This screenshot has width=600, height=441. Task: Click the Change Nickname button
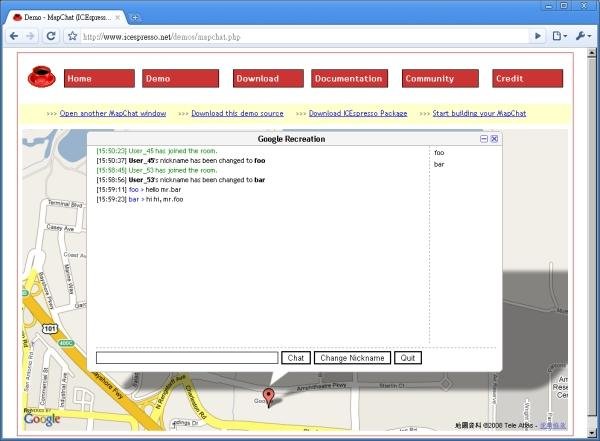[352, 358]
